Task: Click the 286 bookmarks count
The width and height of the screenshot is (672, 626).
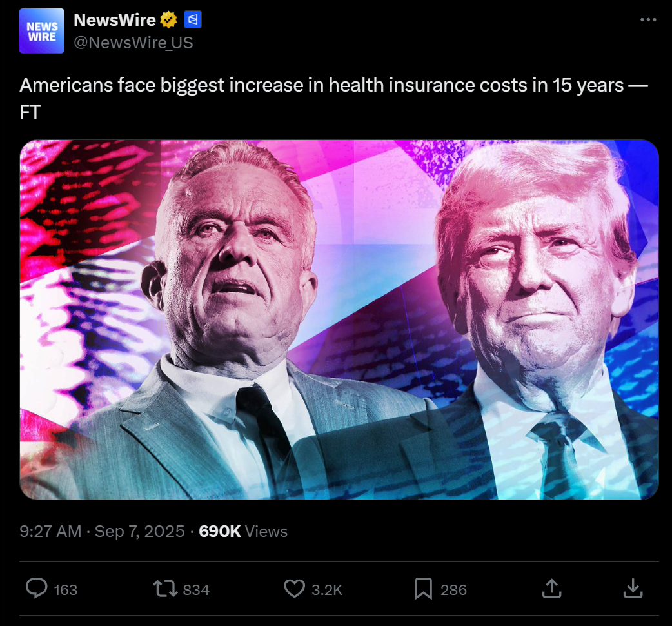Action: 453,590
